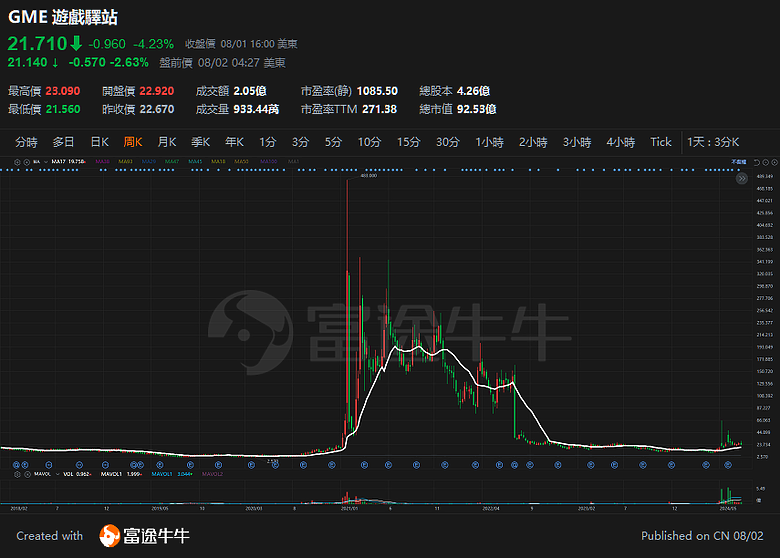Choose the 3分 three-minute interval
The width and height of the screenshot is (780, 558).
(x=300, y=142)
